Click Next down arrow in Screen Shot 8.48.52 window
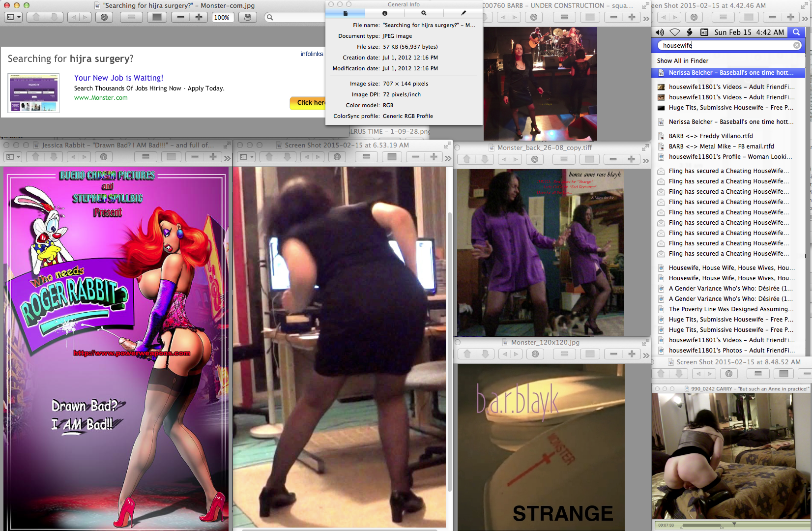812x531 pixels. pos(679,374)
